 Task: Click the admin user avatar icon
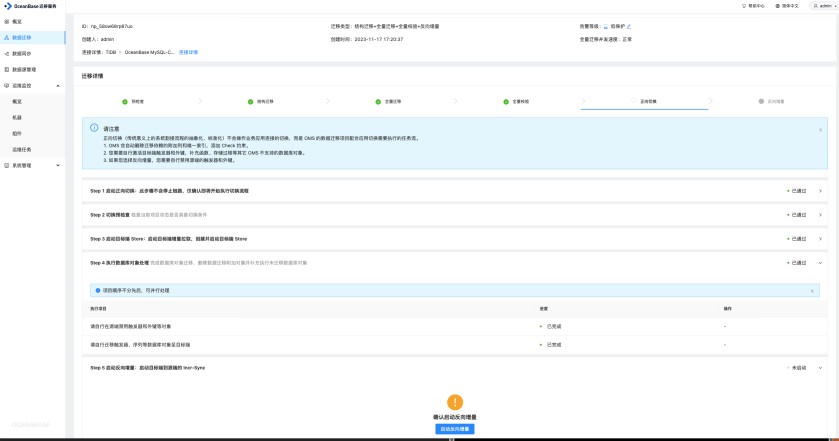[816, 6]
